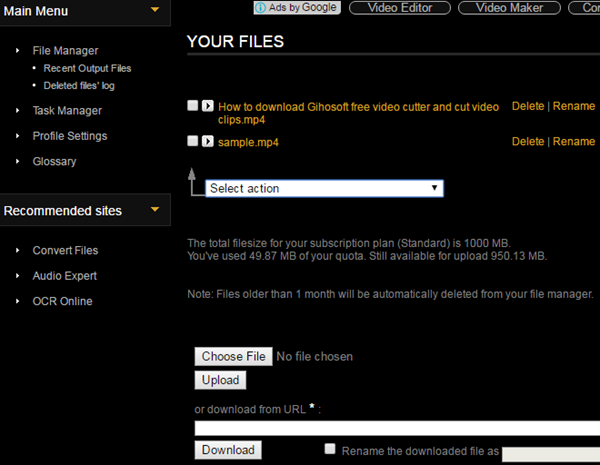Collapse the Main Menu panel arrow
Viewport: 600px width, 465px height.
pos(154,10)
